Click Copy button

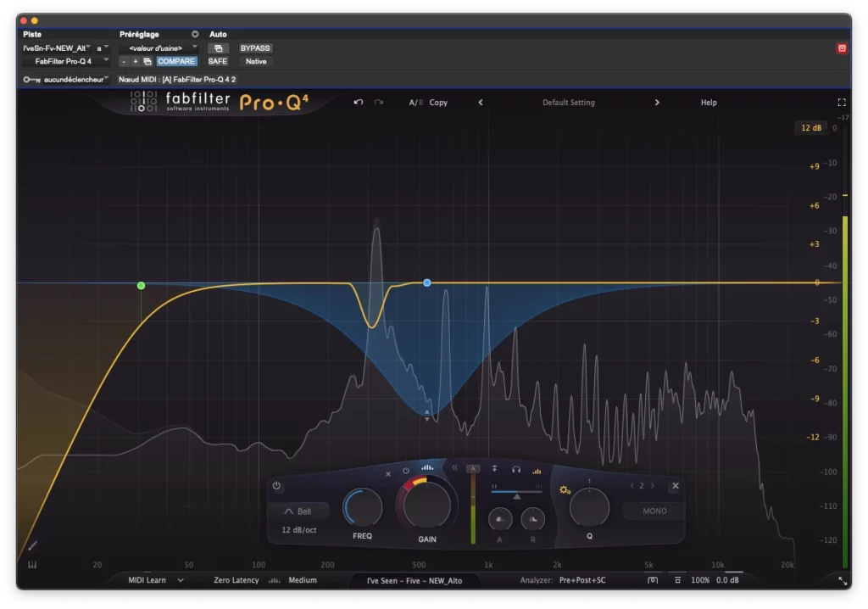pos(438,103)
